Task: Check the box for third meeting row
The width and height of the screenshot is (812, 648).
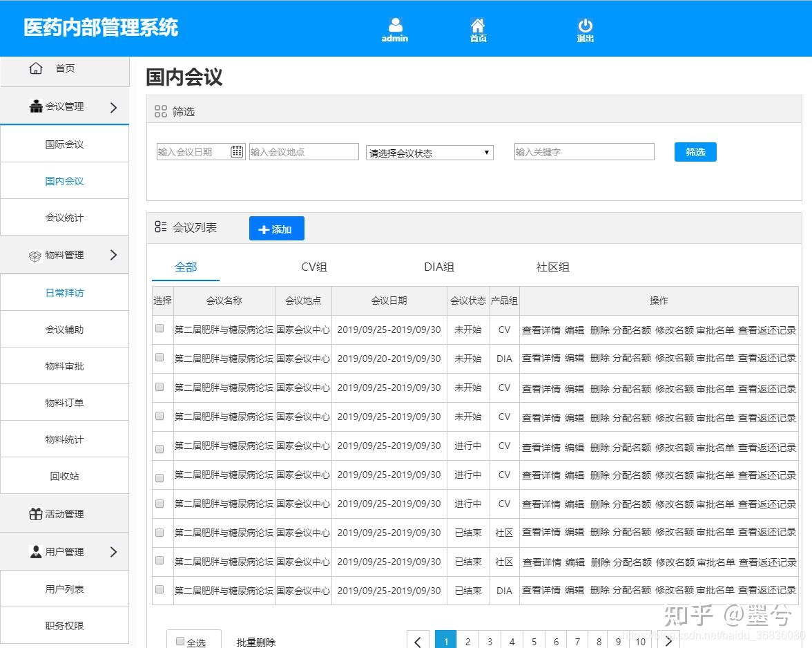Action: pos(159,387)
